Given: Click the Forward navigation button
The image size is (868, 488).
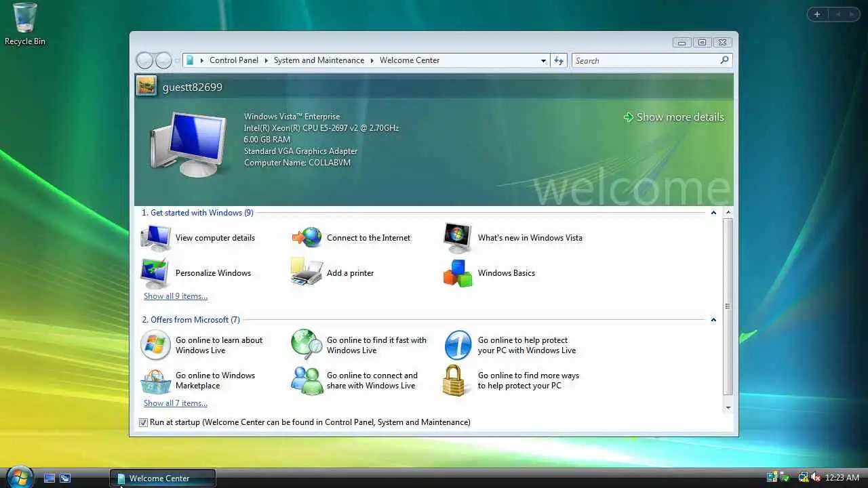Looking at the screenshot, I should 163,60.
